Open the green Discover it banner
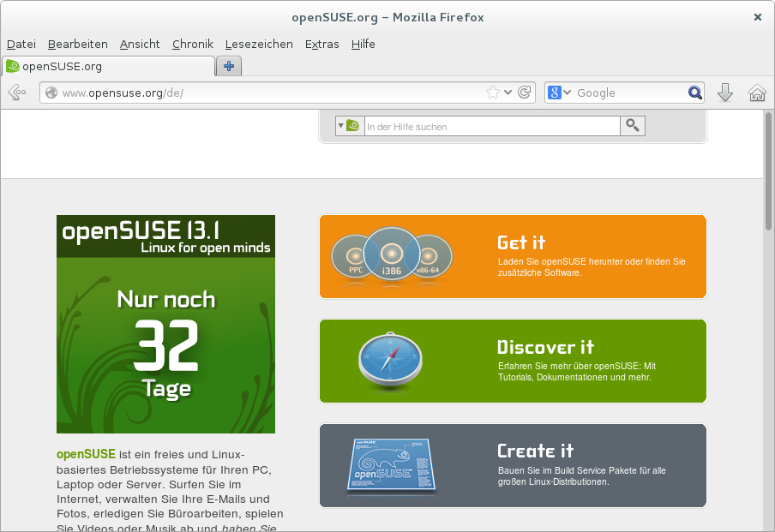The height and width of the screenshot is (532, 775). coord(513,361)
